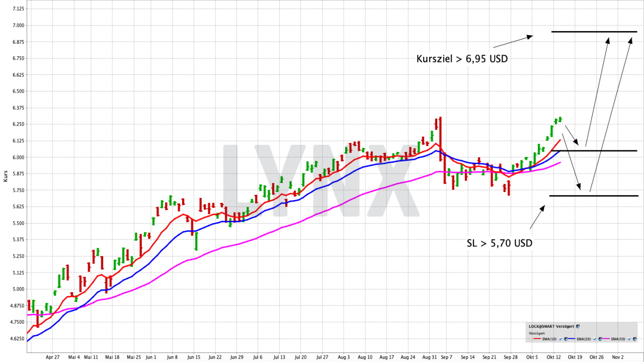This screenshot has width=644, height=362.
Task: Click the Kursziel > 6,95 USD annotation text
Action: click(x=462, y=59)
